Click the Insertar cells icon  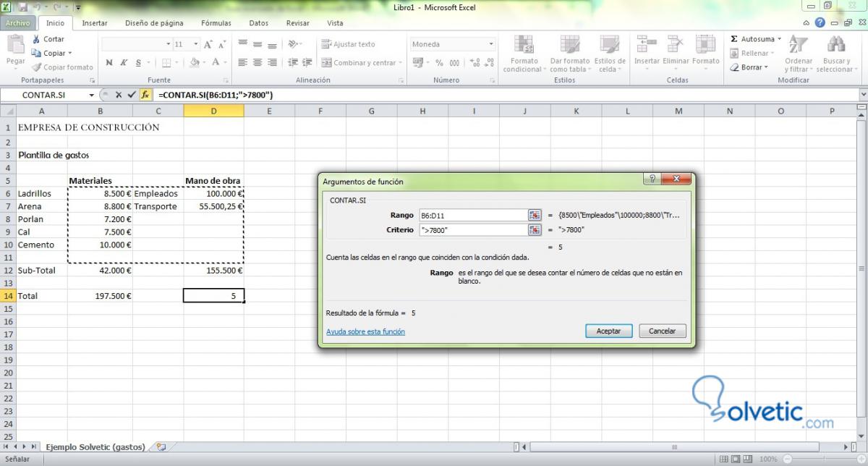(x=647, y=45)
